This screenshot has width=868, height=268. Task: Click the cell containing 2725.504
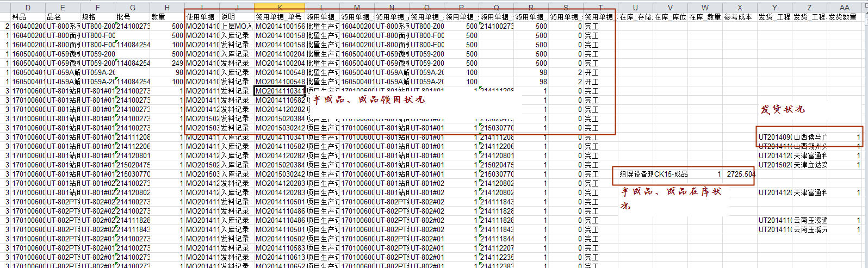point(740,174)
